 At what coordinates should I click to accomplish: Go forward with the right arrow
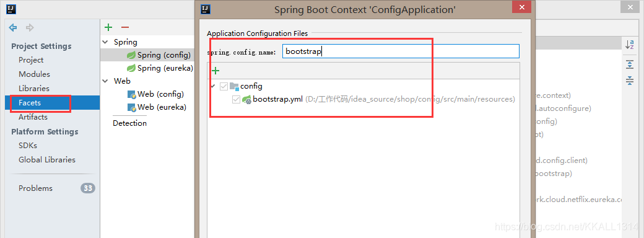[30, 27]
